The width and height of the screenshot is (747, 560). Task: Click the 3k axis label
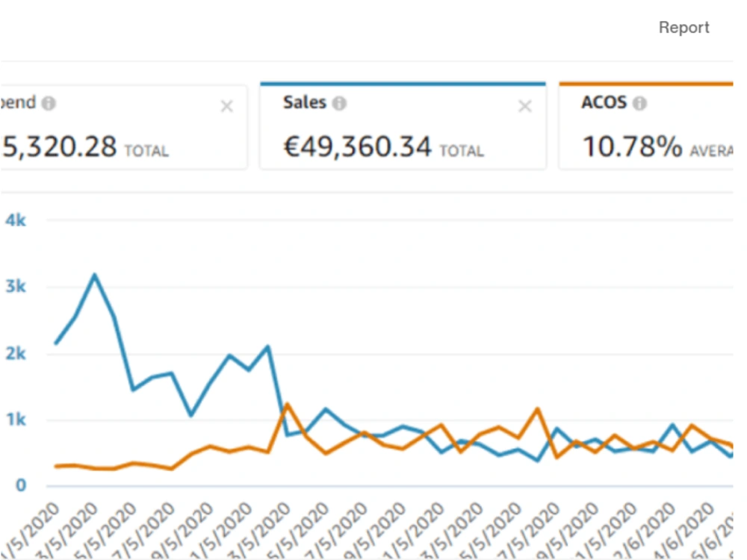[16, 286]
